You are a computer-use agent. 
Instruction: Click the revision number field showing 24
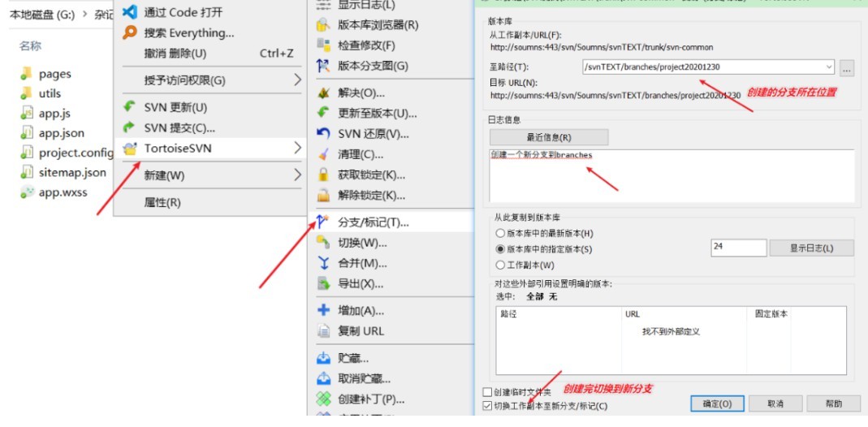click(738, 248)
